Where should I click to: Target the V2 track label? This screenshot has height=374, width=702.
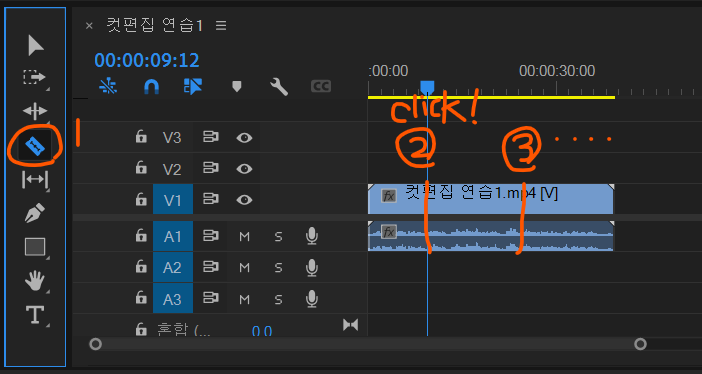[x=172, y=169]
